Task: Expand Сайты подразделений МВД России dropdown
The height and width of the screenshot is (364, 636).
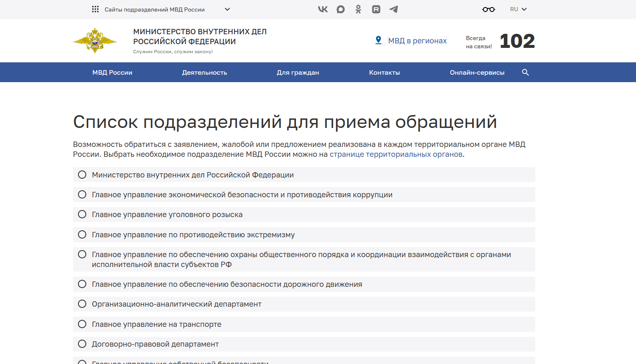Action: 161,9
